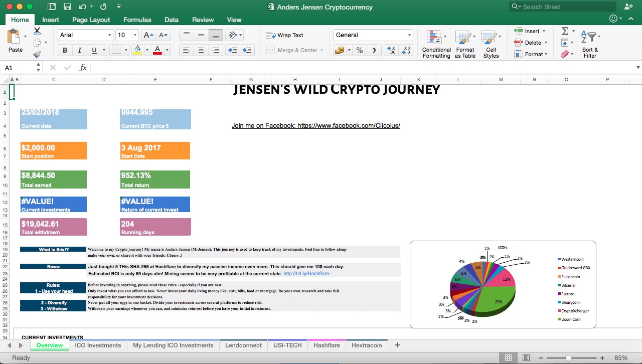Open Conditional Formatting
Screen dimensions: 642x364
coord(436,44)
